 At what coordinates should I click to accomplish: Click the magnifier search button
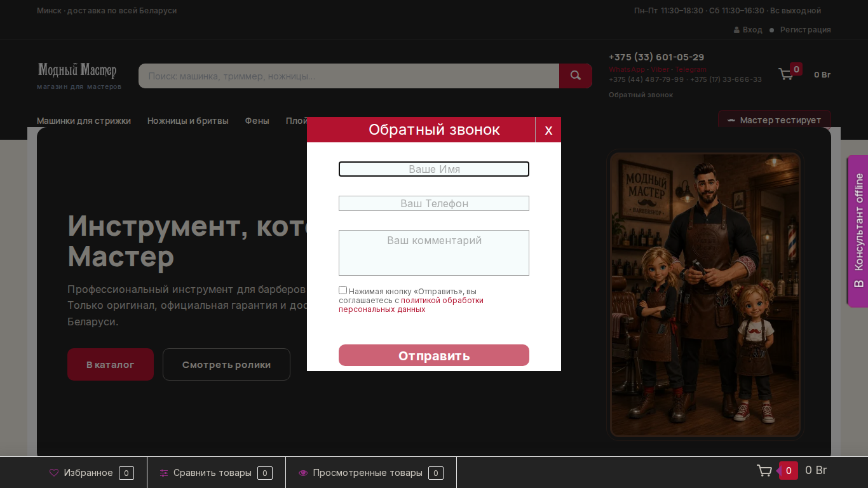(x=576, y=76)
